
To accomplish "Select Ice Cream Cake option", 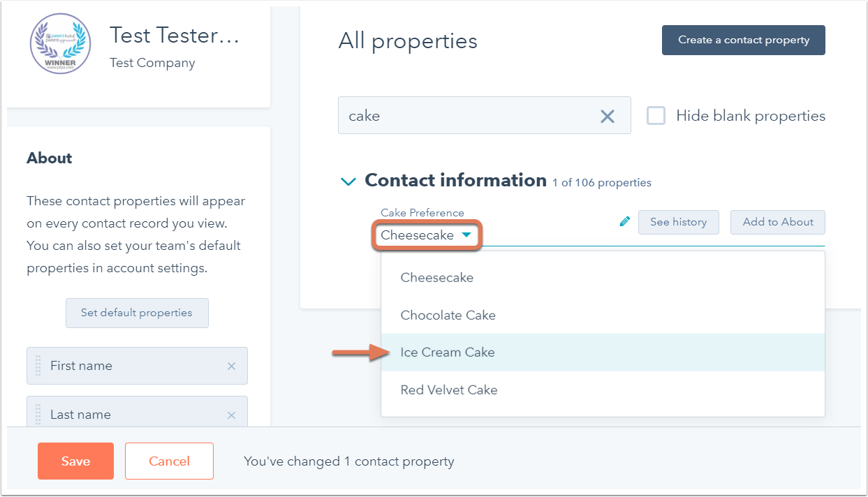I will coord(448,353).
